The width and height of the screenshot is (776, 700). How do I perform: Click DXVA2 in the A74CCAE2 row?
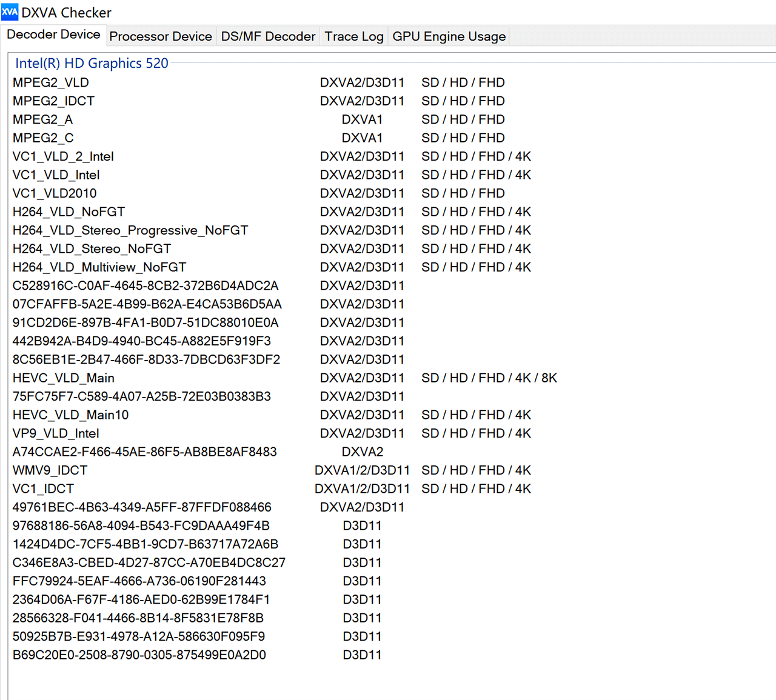point(362,452)
